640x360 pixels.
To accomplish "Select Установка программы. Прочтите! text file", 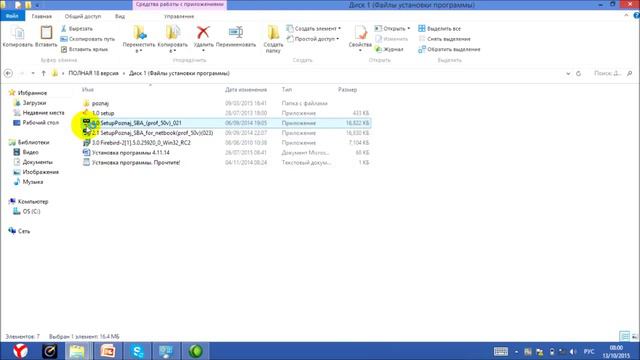I will pos(136,162).
